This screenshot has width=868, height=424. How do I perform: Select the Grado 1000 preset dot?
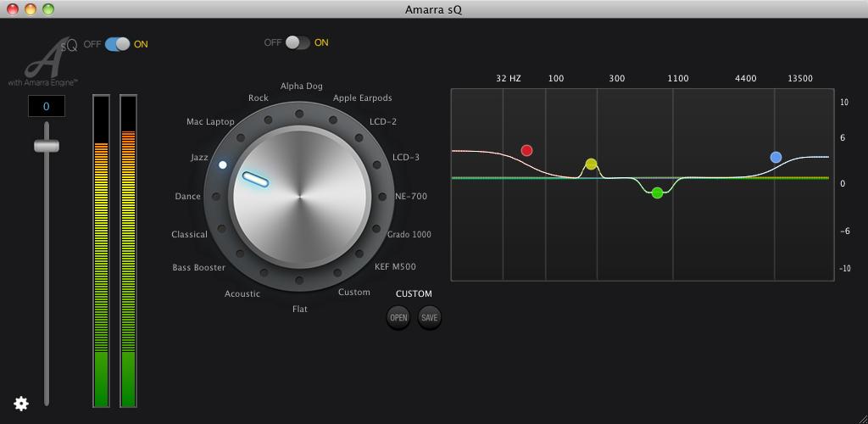coord(376,229)
